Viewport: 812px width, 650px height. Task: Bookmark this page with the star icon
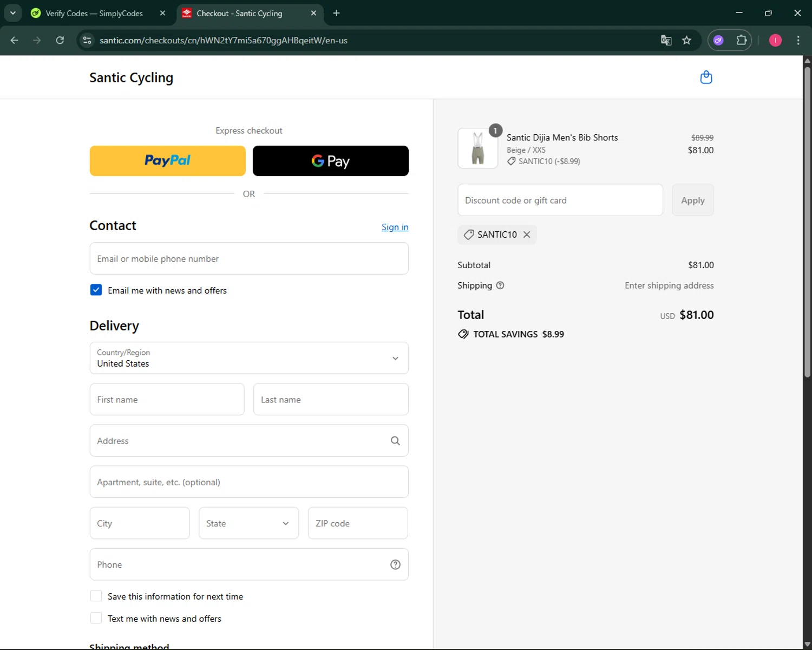click(x=686, y=40)
